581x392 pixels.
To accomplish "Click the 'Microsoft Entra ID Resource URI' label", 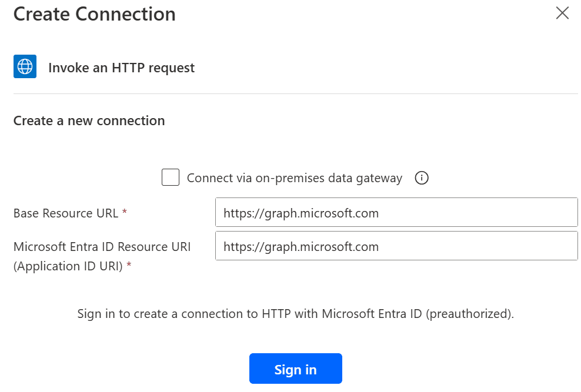I will click(102, 247).
